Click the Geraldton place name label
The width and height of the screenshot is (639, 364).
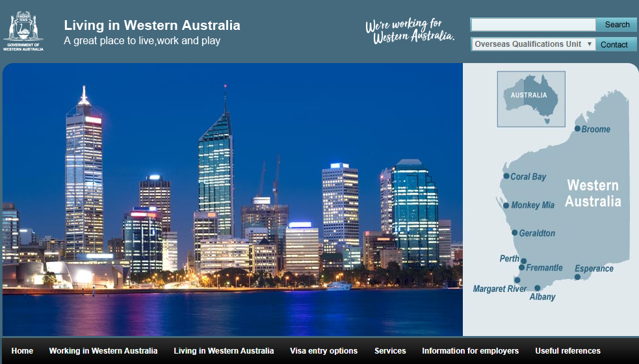click(x=537, y=233)
